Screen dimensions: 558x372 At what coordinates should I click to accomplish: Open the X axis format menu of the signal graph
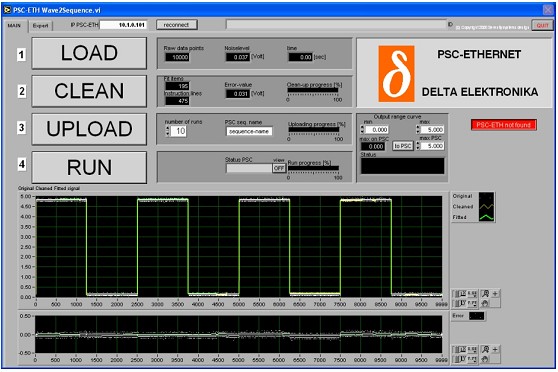472,294
